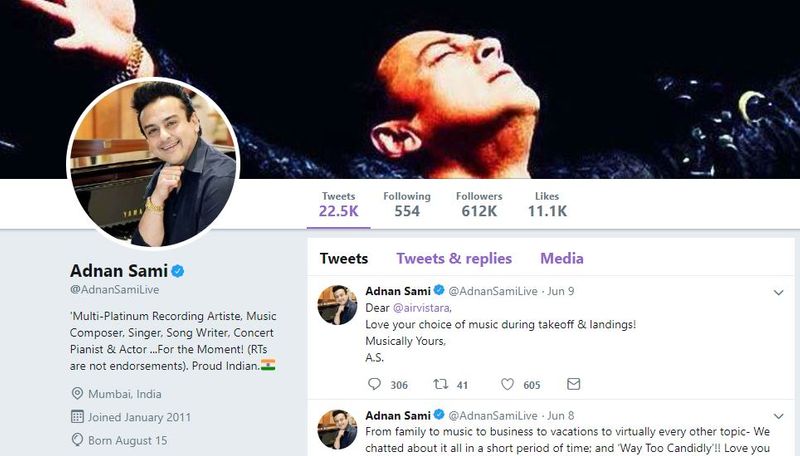Image resolution: width=800 pixels, height=456 pixels.
Task: Click the calendar icon by Joined January 2011
Action: click(77, 417)
